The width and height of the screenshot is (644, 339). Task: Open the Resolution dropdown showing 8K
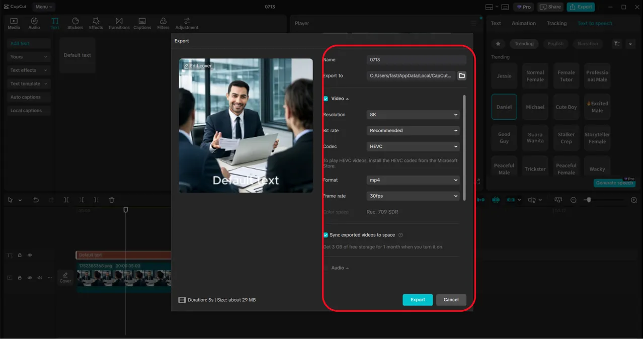tap(413, 115)
